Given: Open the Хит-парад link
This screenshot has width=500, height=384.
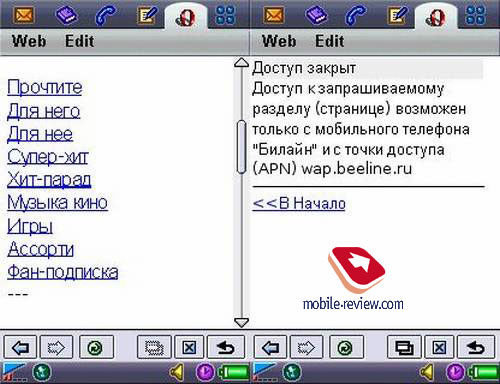Looking at the screenshot, I should coord(49,180).
